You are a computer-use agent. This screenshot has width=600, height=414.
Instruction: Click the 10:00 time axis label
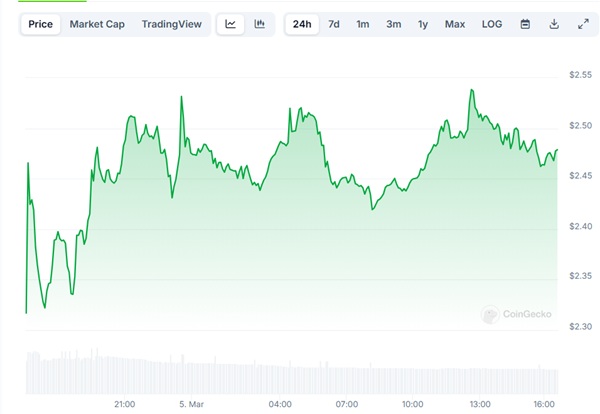[412, 404]
